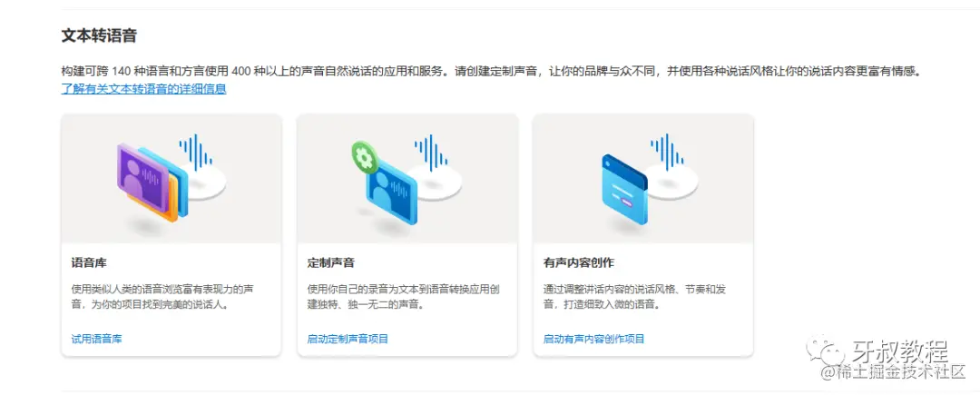This screenshot has width=980, height=395.
Task: Select the 有声内容创作 card illustration
Action: [643, 179]
